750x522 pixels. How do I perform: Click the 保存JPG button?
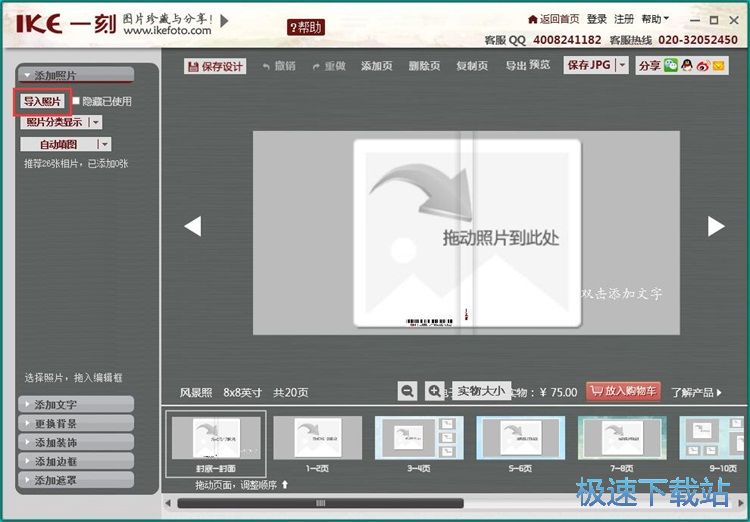(589, 65)
